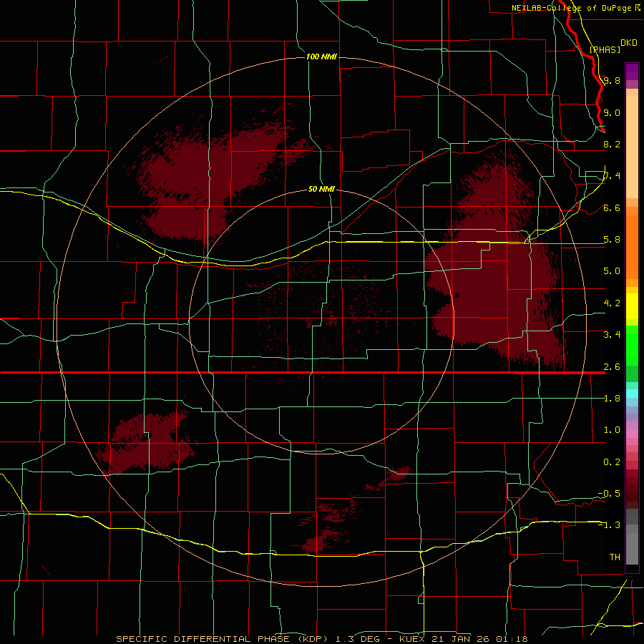Select the 9.8 value on color scale

click(x=612, y=80)
